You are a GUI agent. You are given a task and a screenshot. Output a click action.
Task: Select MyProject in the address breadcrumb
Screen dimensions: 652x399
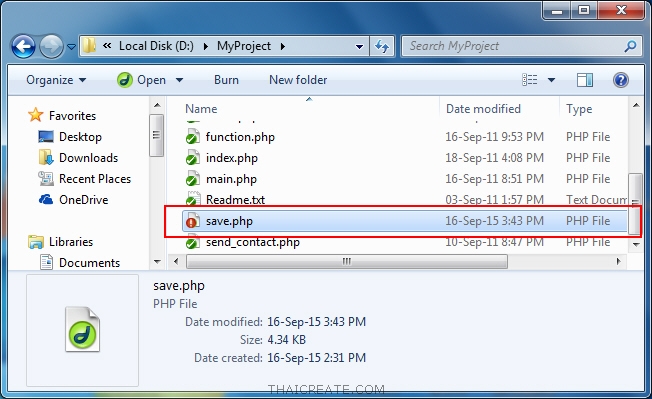[x=244, y=46]
